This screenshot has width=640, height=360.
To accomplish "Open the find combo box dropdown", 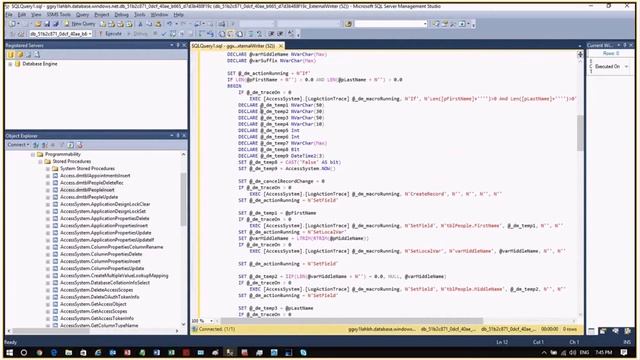I will tap(425, 24).
